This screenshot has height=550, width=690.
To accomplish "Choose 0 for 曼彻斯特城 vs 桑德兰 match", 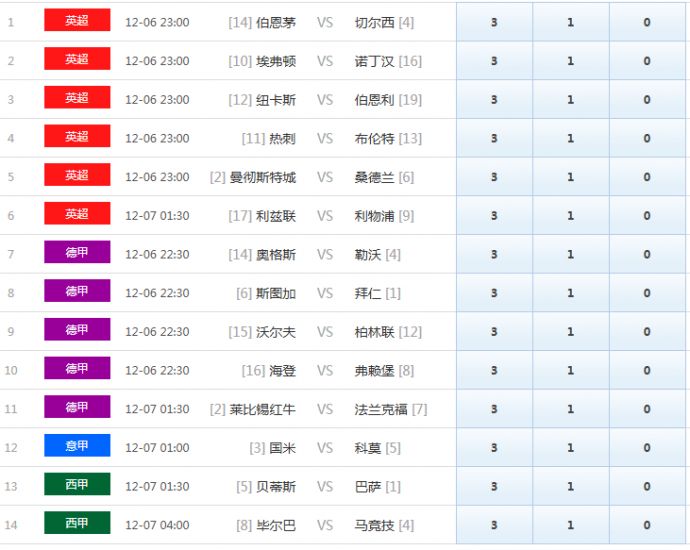I will [x=647, y=177].
